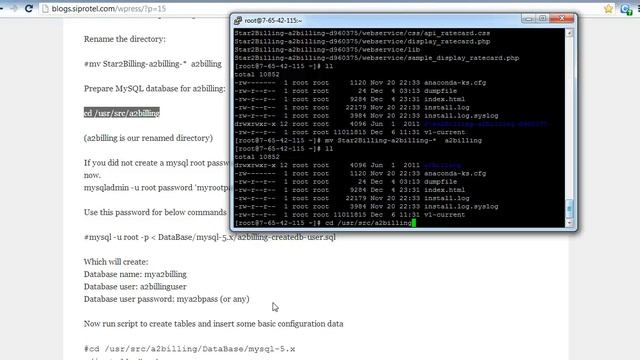
Task: Click '#cd /usr/src/a2billing/DataBase/mysql-5.x' line
Action: point(189,349)
